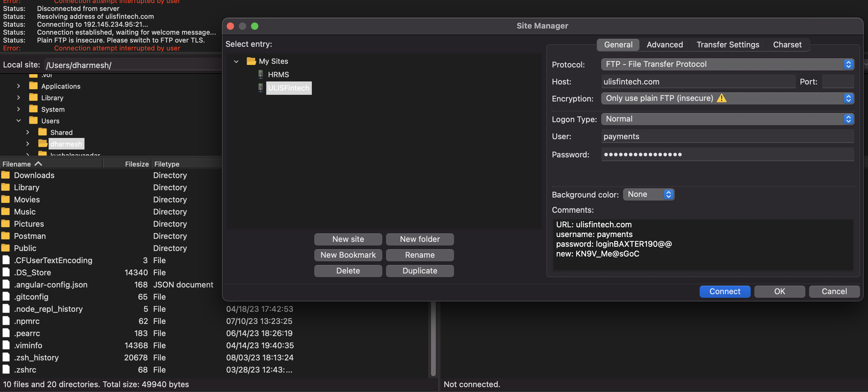Click the HRMS site server icon
868x392 pixels.
pyautogui.click(x=260, y=74)
